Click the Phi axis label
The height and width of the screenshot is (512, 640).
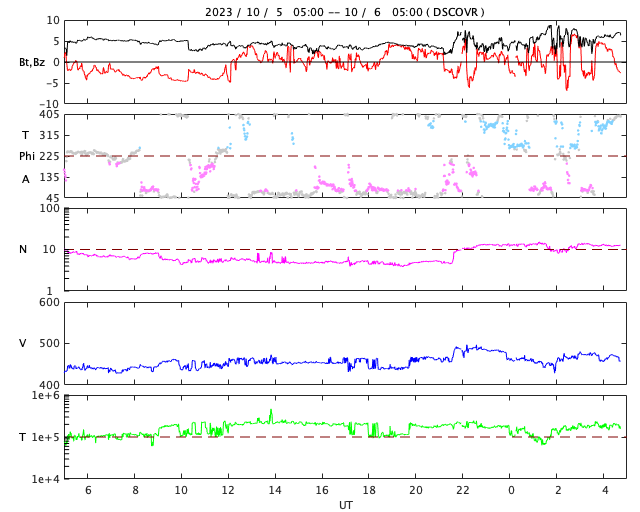coord(27,156)
